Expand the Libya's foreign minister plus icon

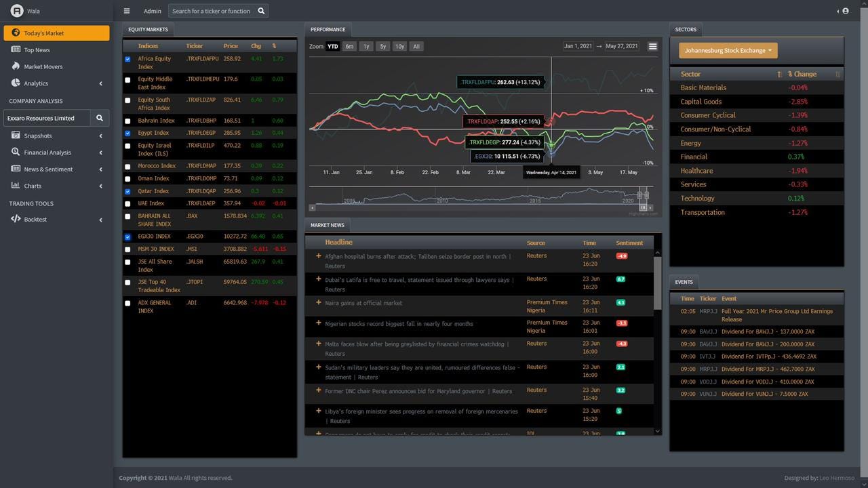click(319, 411)
